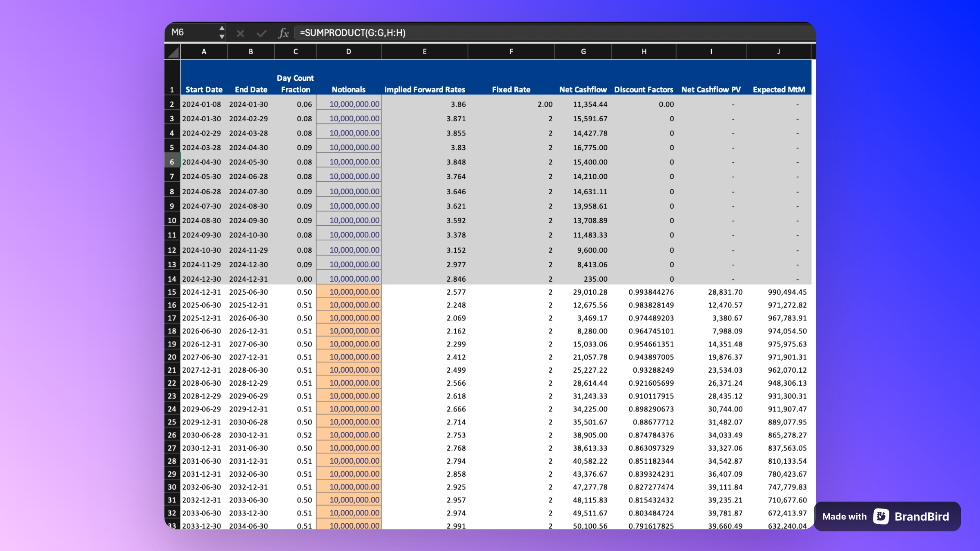Viewport: 980px width, 551px height.
Task: Select column D header
Action: point(348,52)
